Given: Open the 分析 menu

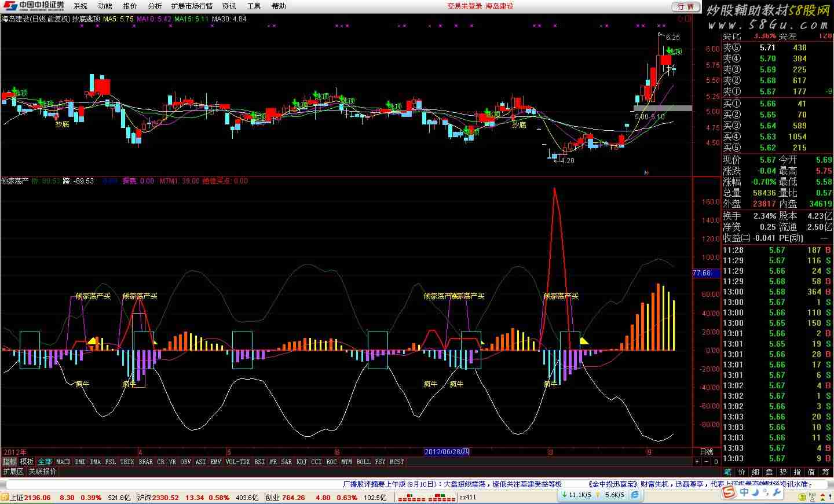Looking at the screenshot, I should point(155,6).
